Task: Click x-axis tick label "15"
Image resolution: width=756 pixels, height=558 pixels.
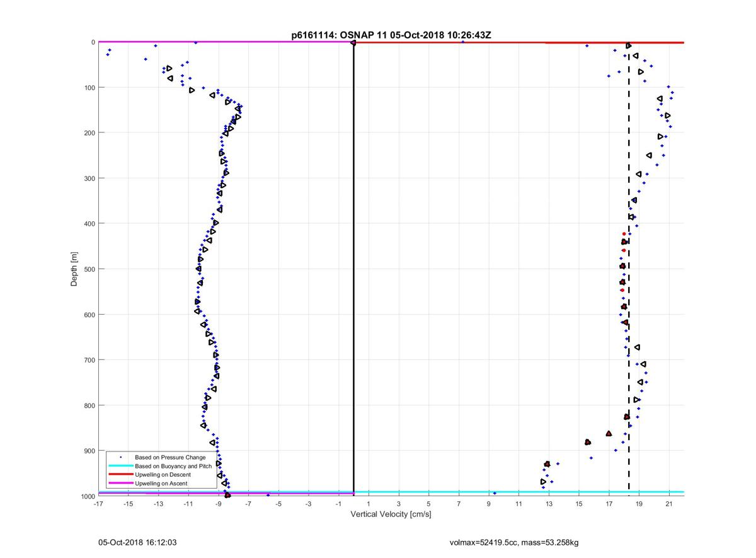Action: click(579, 504)
